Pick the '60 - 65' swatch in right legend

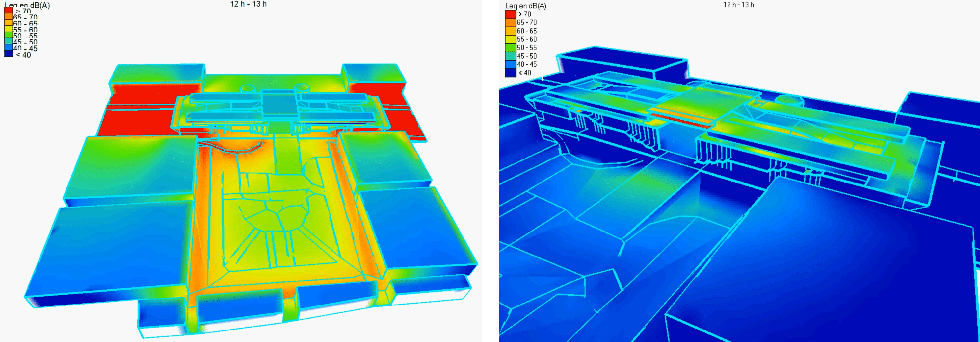click(511, 31)
